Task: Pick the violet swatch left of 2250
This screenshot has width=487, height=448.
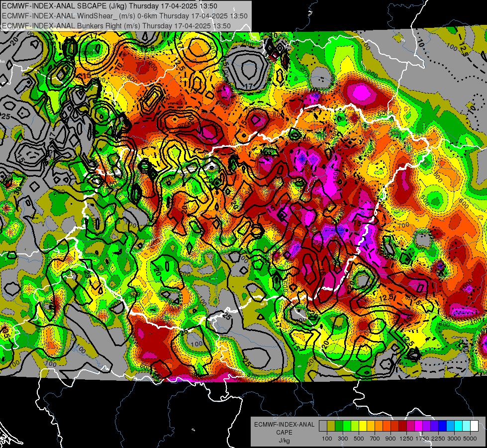Action: point(434,426)
